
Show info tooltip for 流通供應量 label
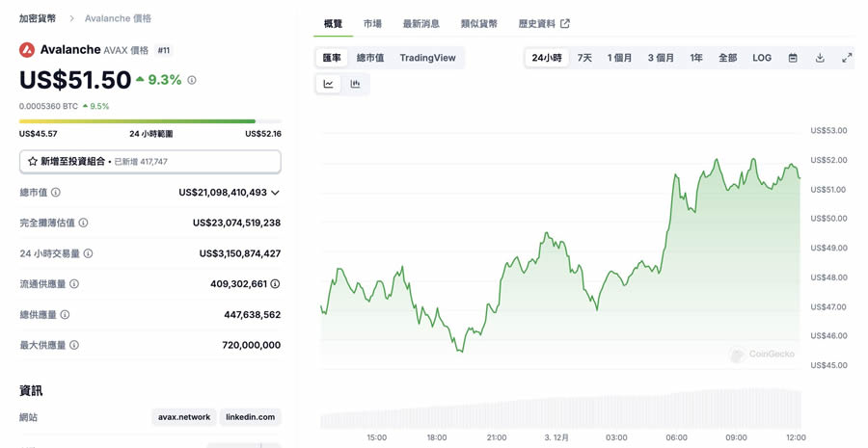coord(74,283)
